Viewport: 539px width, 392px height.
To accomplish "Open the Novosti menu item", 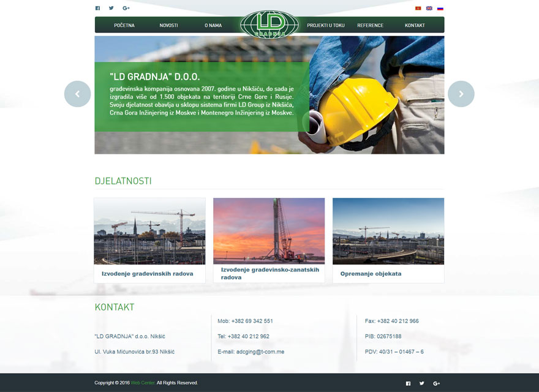I will [169, 26].
